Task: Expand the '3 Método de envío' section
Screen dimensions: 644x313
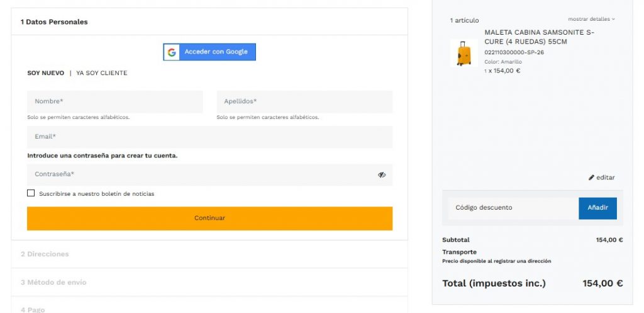Action: point(53,282)
